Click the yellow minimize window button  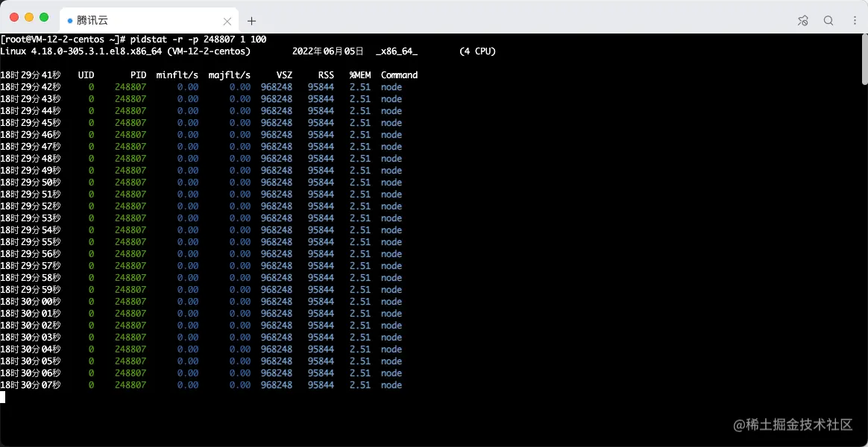point(29,17)
